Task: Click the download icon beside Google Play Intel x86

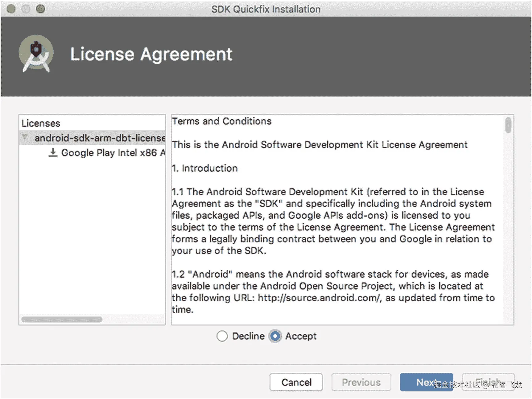Action: [x=53, y=153]
